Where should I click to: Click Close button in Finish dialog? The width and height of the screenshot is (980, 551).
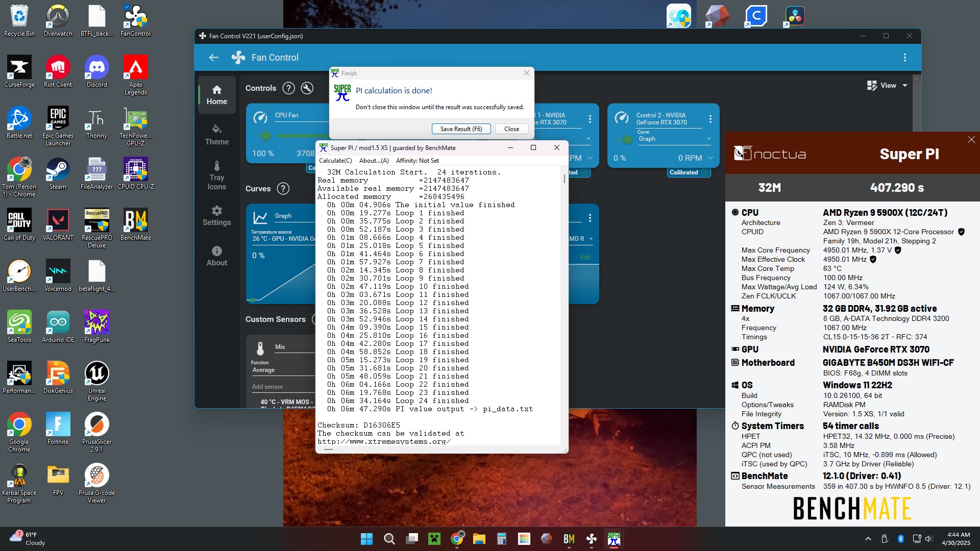511,129
